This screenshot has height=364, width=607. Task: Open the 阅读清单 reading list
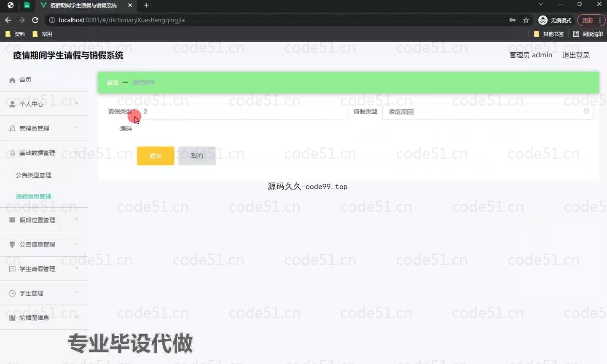click(x=588, y=34)
